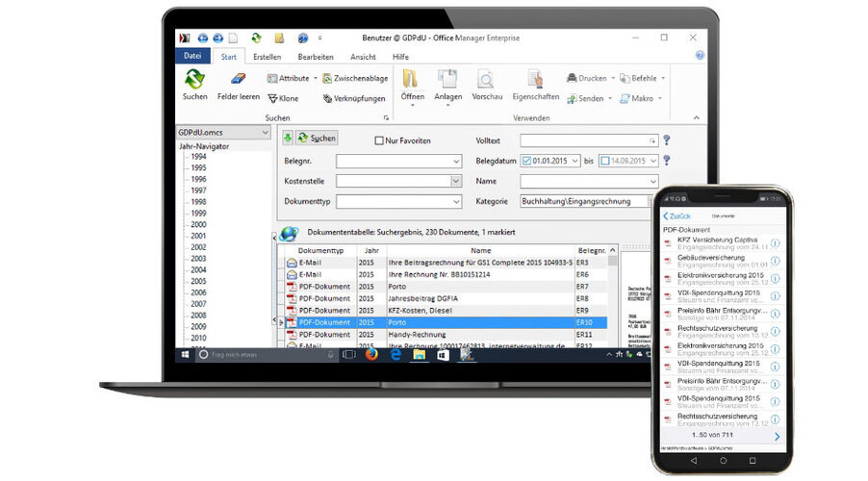Image resolution: width=868 pixels, height=481 pixels.
Task: Click the blue forward arrow in title bar
Action: [x=218, y=38]
